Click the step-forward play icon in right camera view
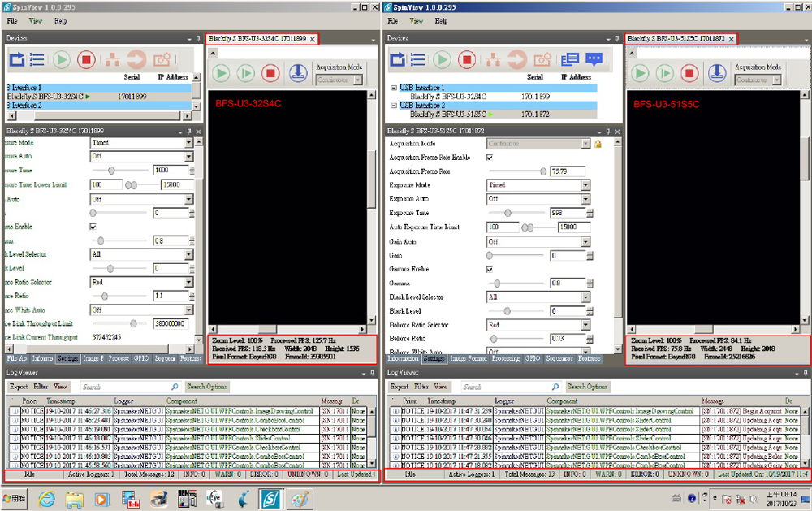Image resolution: width=812 pixels, height=511 pixels. click(x=664, y=73)
